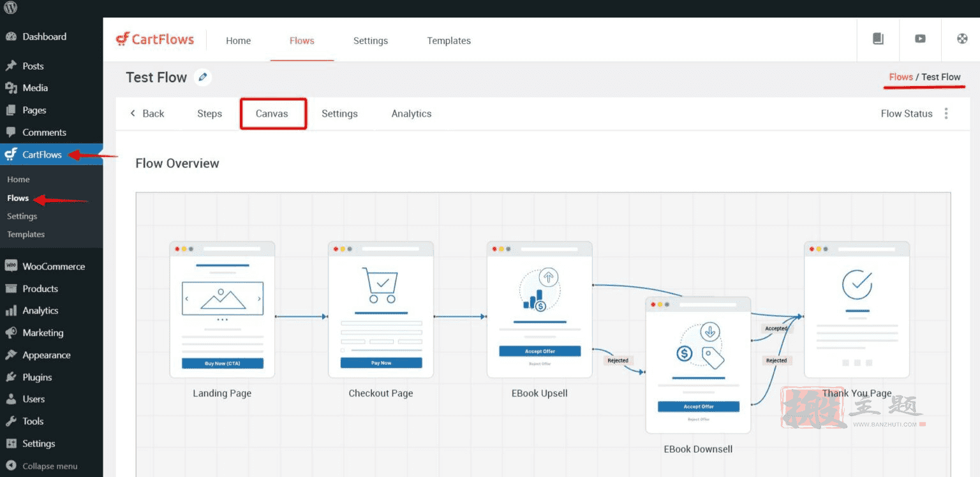This screenshot has height=477, width=980.
Task: Select the EBook Downsell step card
Action: 698,365
